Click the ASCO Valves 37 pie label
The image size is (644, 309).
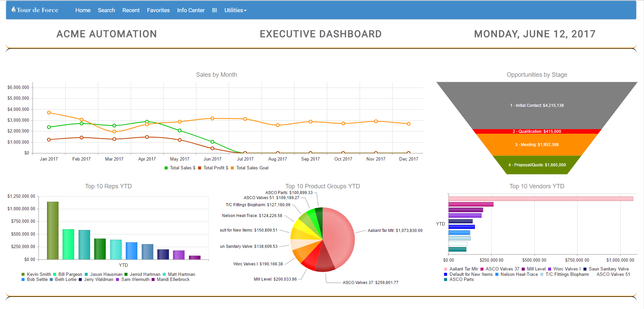(x=371, y=283)
